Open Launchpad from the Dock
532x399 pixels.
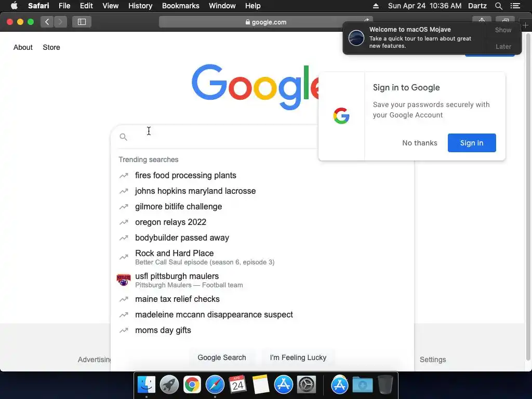pyautogui.click(x=169, y=385)
